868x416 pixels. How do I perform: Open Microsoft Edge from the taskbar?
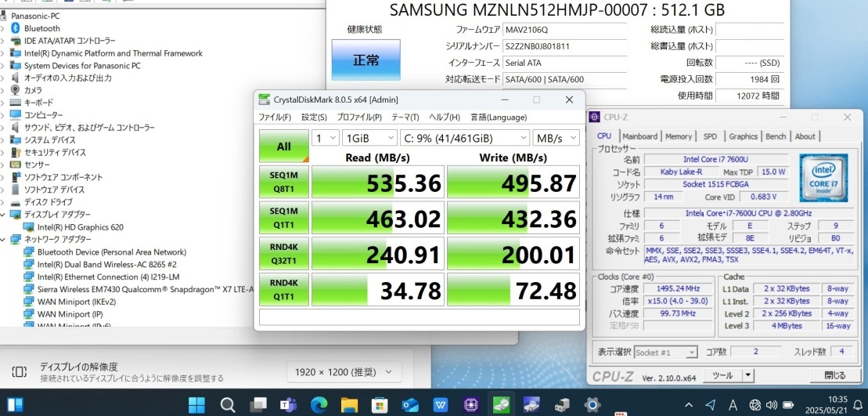319,404
